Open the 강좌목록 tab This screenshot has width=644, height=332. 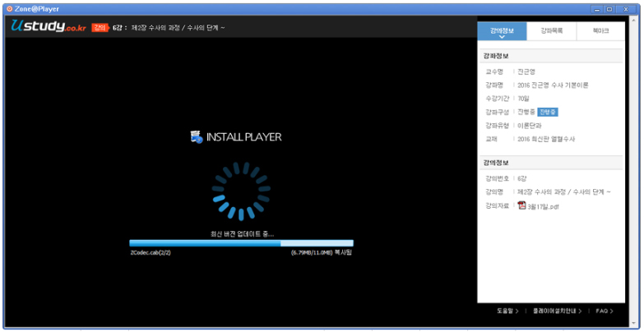pos(551,30)
